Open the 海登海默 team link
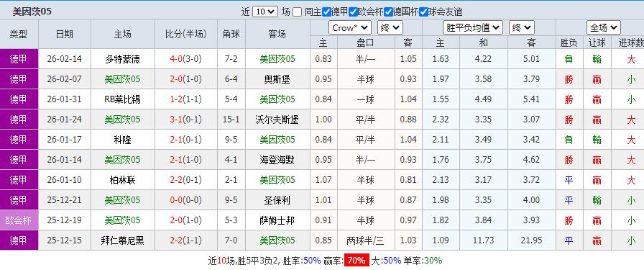Image resolution: width=644 pixels, height=270 pixels. click(277, 160)
